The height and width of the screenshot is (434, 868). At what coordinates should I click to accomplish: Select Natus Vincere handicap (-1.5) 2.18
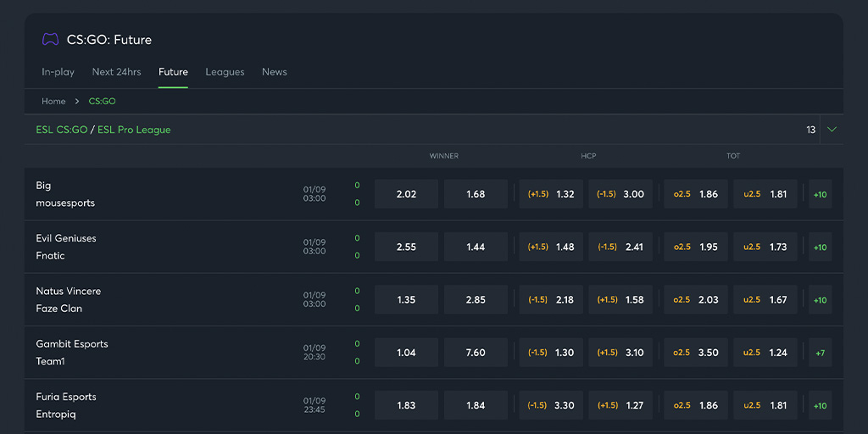[551, 299]
